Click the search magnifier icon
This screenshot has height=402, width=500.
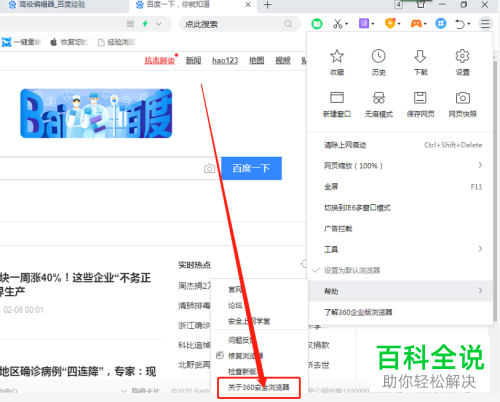pos(288,24)
